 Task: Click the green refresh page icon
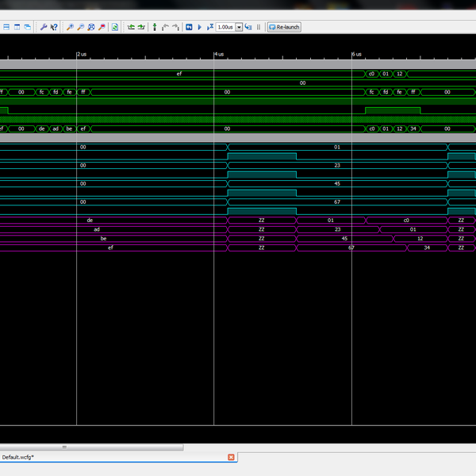pos(115,27)
